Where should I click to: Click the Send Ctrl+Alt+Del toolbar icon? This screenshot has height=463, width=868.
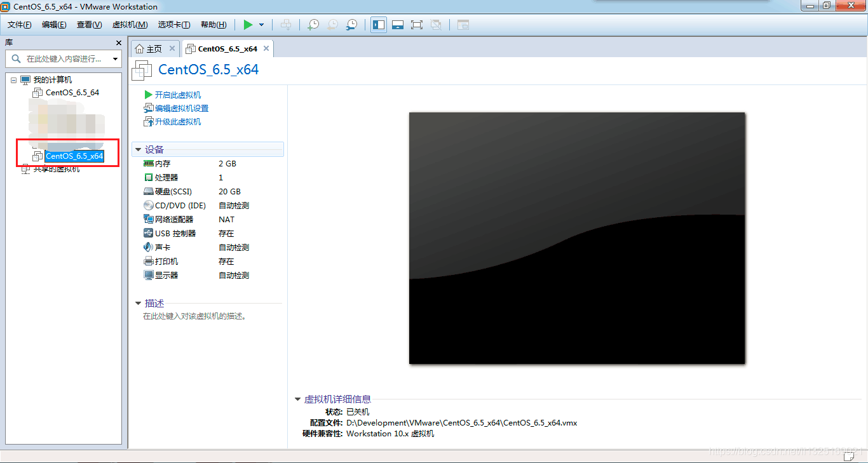[287, 25]
